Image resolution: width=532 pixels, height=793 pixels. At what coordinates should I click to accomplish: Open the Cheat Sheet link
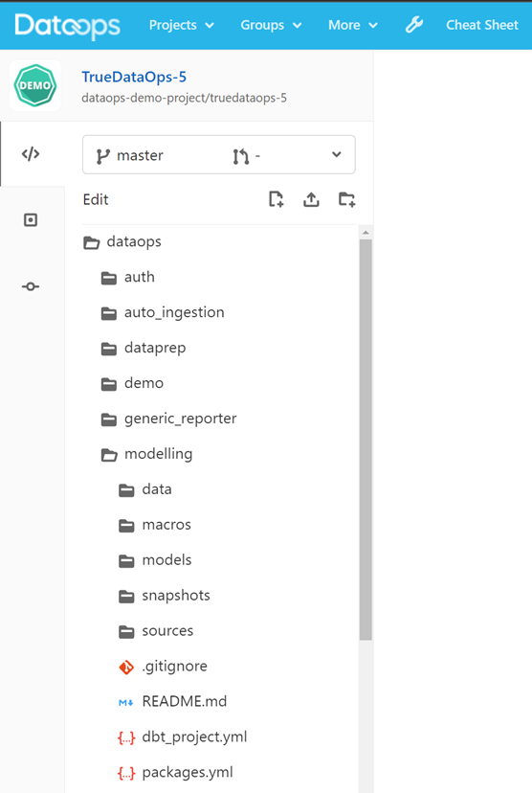coord(482,25)
